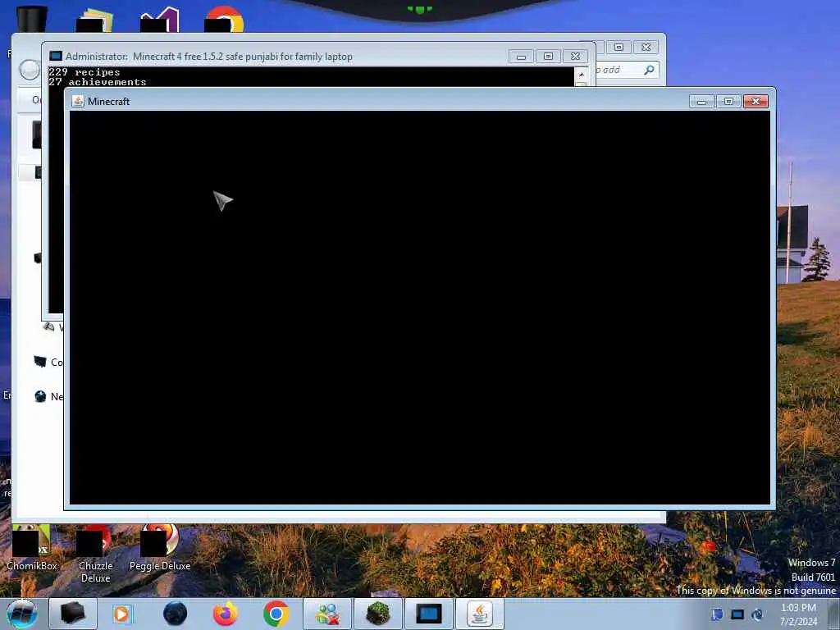This screenshot has width=840, height=630.
Task: Click the '27 achievements' console line
Action: 97,82
